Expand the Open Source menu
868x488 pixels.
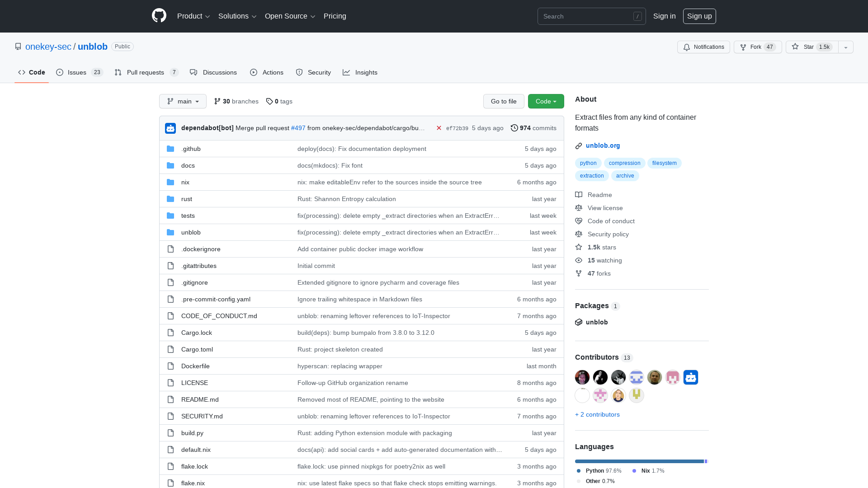click(290, 16)
